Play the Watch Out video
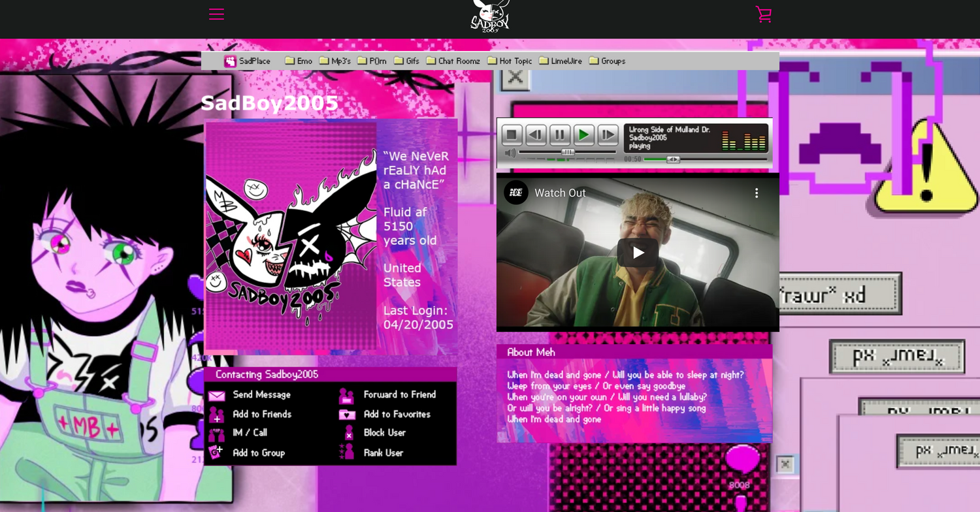Screen dimensions: 980x512 [638, 252]
